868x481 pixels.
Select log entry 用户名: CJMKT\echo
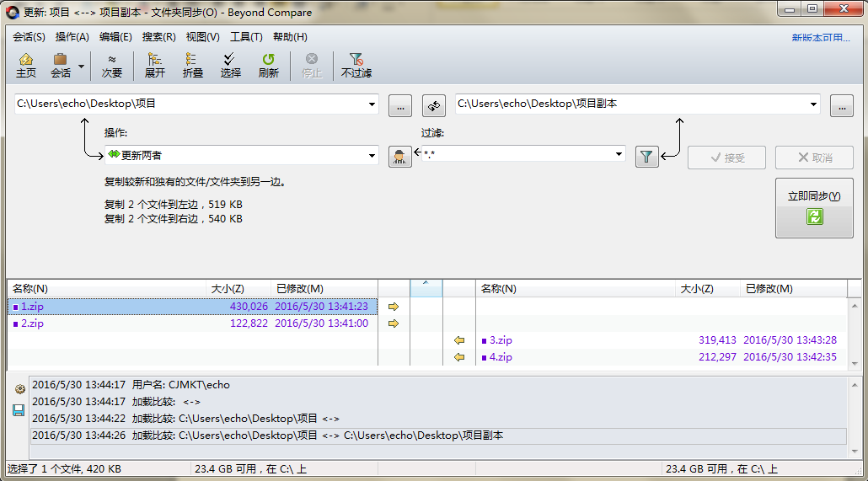pyautogui.click(x=438, y=385)
